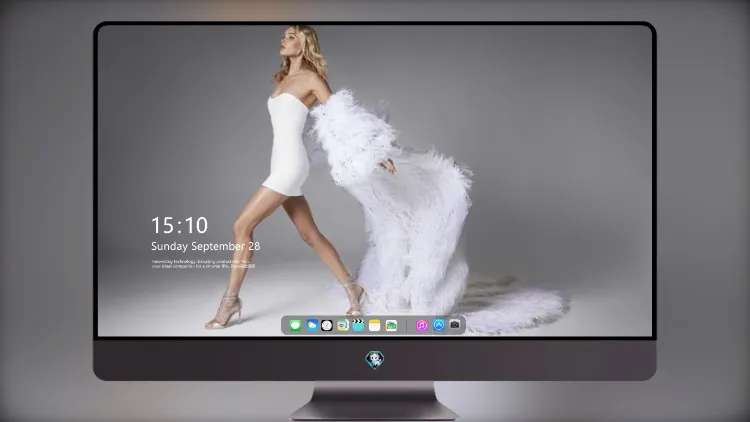The height and width of the screenshot is (422, 750).
Task: Launch the app left of the clapperboard icon
Action: pyautogui.click(x=343, y=326)
